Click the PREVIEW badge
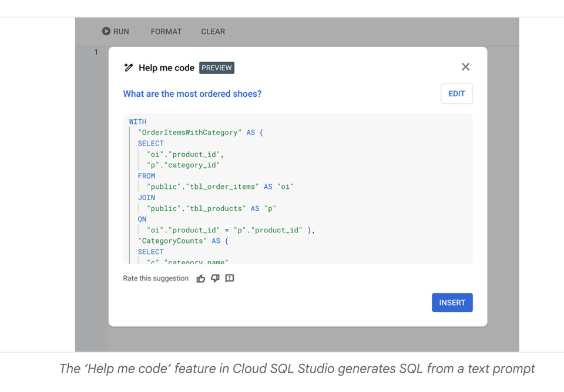 217,68
